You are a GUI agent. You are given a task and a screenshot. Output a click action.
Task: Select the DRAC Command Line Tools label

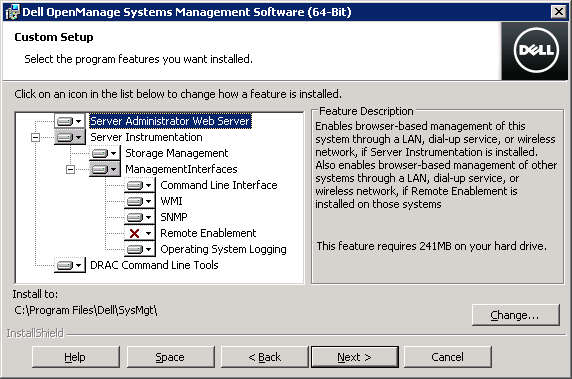click(x=154, y=265)
